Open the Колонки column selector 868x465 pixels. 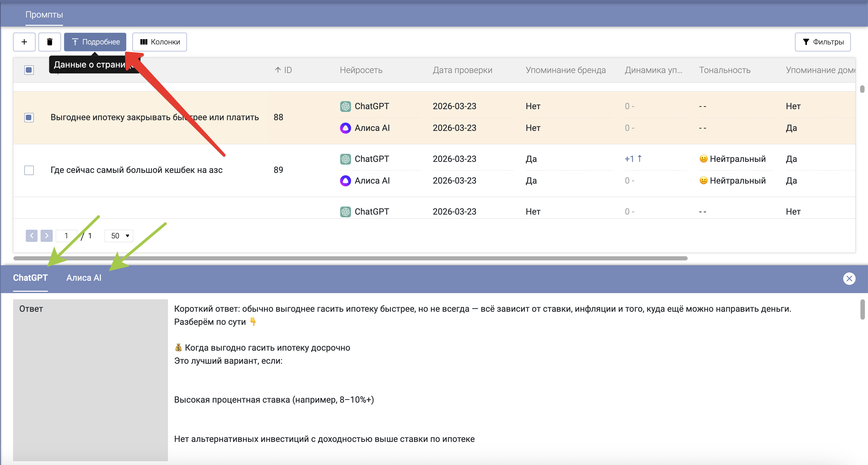(x=160, y=42)
